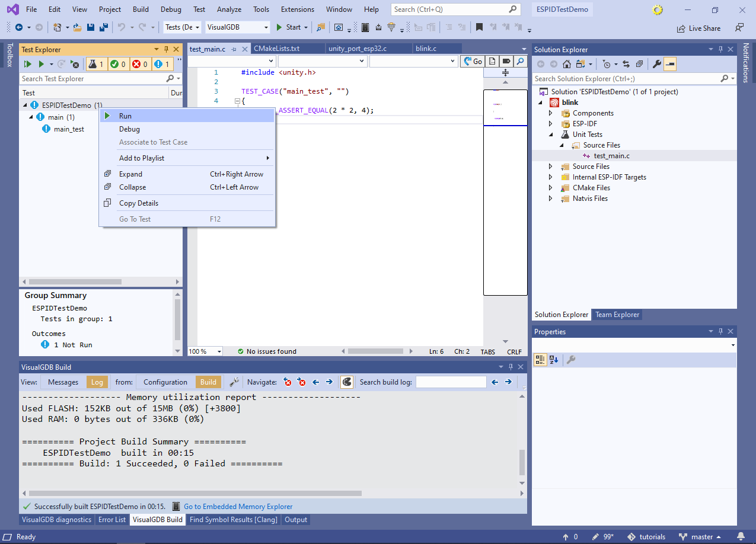Screen dimensions: 756x544
Task: Collapse main (1) node in Test Explorer
Action: tap(31, 117)
